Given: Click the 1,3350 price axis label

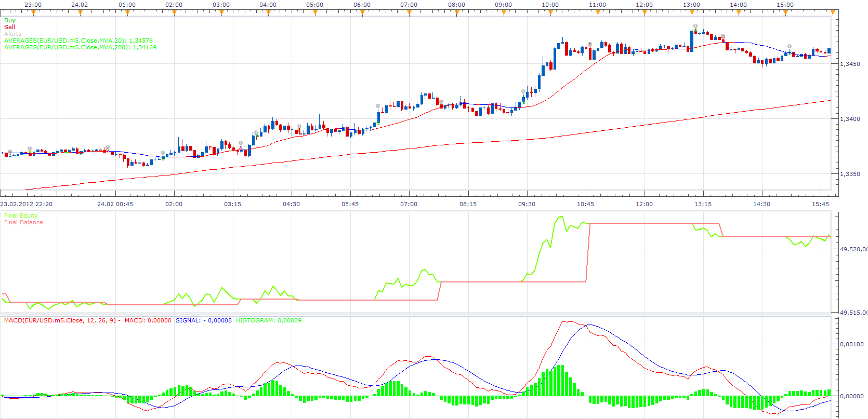Looking at the screenshot, I should pos(850,174).
